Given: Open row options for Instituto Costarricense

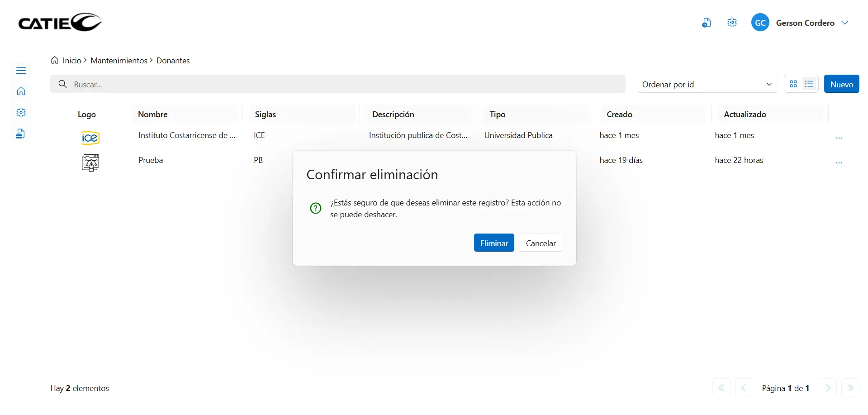Looking at the screenshot, I should coord(839,137).
